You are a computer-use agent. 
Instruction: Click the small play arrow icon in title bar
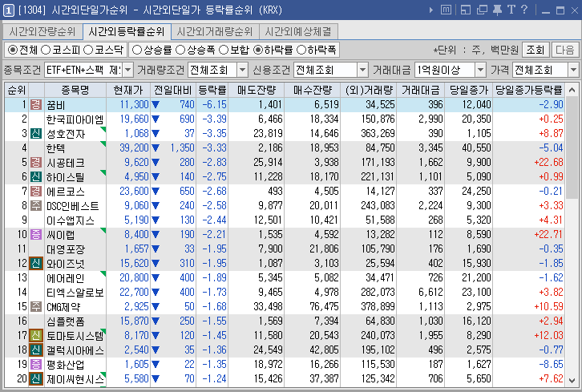(431, 10)
